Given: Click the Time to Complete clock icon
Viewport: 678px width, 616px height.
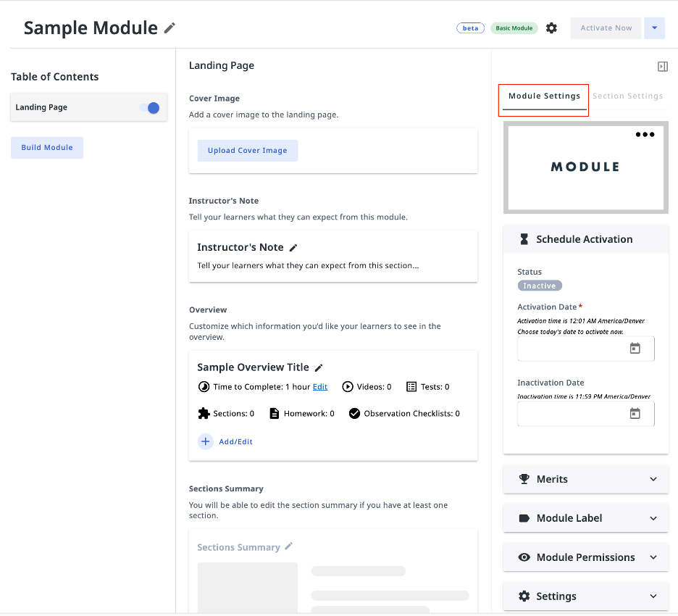Looking at the screenshot, I should 204,387.
